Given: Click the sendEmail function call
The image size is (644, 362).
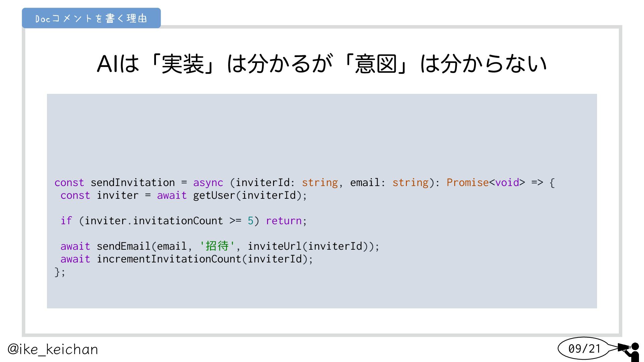Looking at the screenshot, I should click(x=123, y=246).
